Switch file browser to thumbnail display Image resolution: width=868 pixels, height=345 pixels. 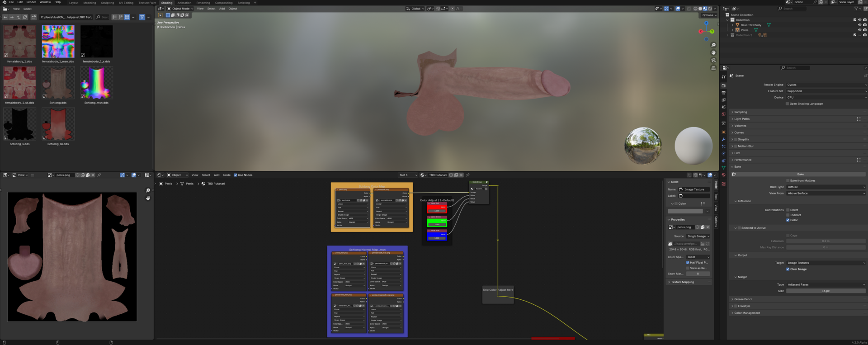(x=127, y=17)
